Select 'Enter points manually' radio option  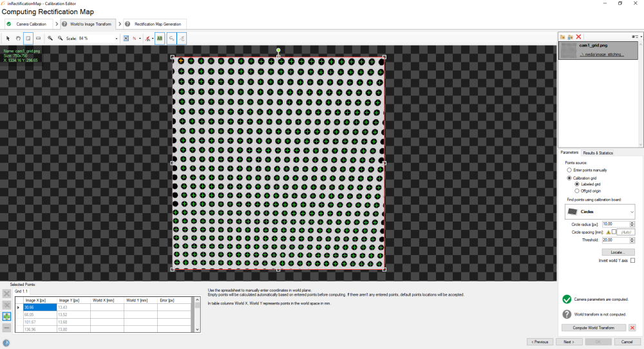pyautogui.click(x=569, y=170)
